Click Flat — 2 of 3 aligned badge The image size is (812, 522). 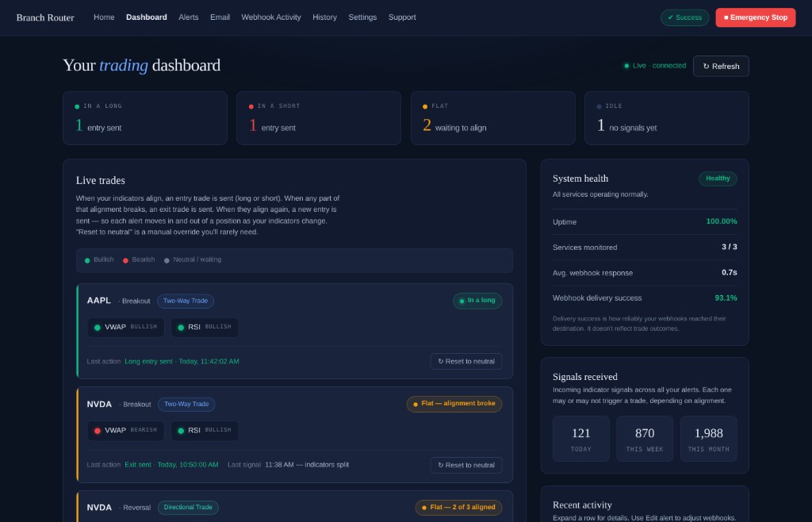click(x=458, y=508)
